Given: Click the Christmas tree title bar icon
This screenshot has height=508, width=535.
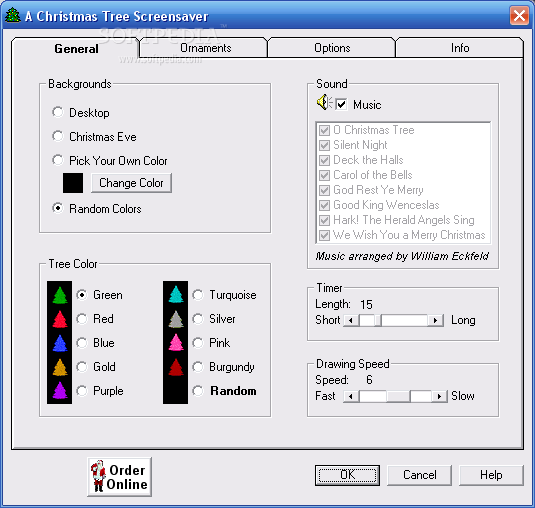Looking at the screenshot, I should [x=13, y=15].
